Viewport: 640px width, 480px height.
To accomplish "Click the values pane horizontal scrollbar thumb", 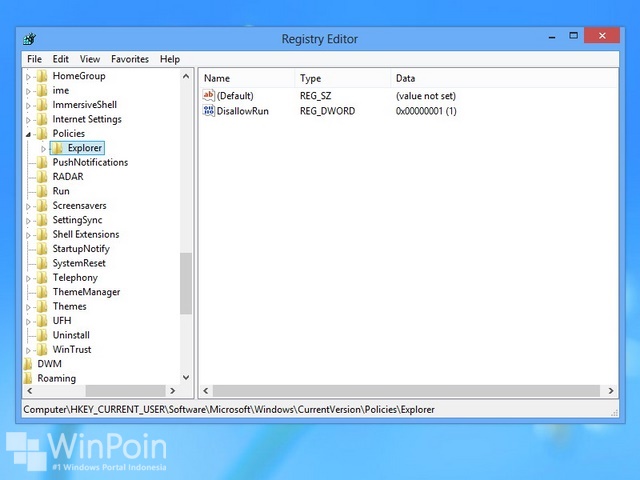I will tap(406, 391).
